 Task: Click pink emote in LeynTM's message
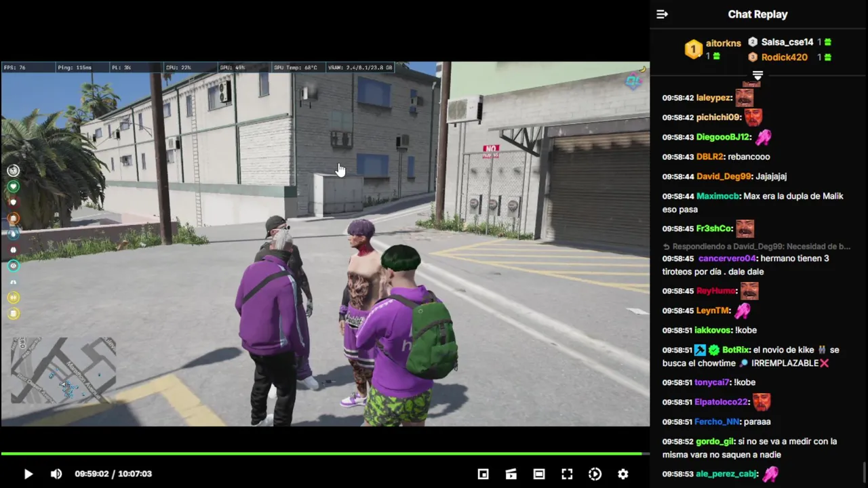[x=743, y=310]
